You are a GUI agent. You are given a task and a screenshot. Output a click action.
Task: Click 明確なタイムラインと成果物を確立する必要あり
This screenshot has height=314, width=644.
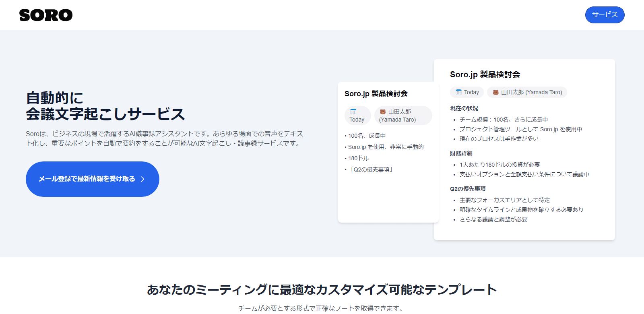point(522,210)
